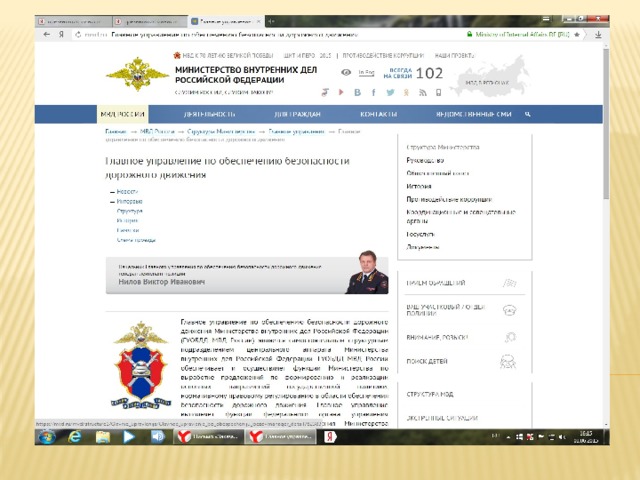Reload the page using the refresh icon
This screenshot has height=480, width=640.
[78, 35]
